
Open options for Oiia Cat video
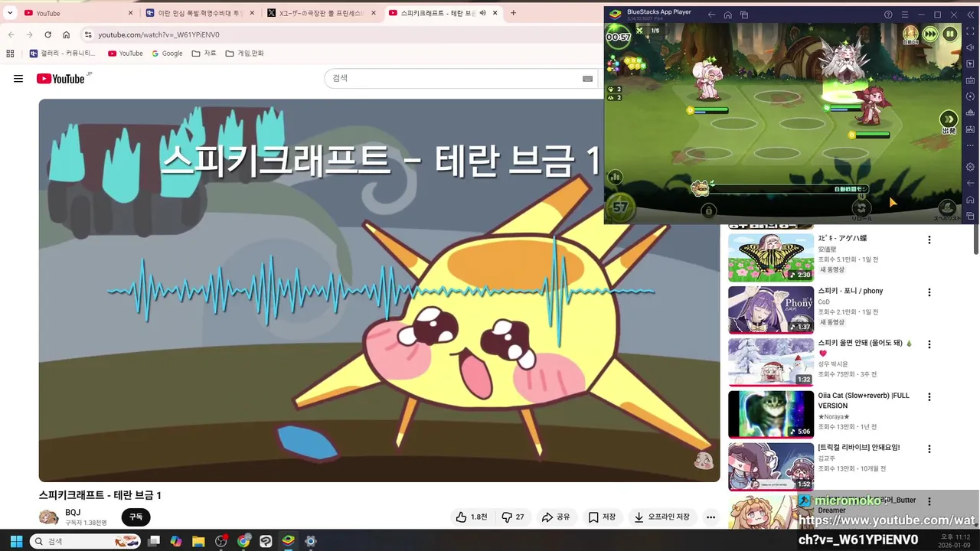pos(929,397)
